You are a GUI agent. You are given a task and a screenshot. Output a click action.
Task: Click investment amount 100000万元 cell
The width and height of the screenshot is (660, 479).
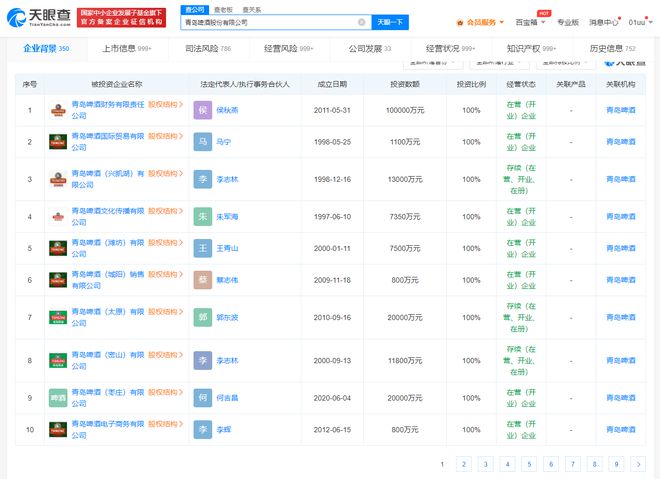pos(405,110)
